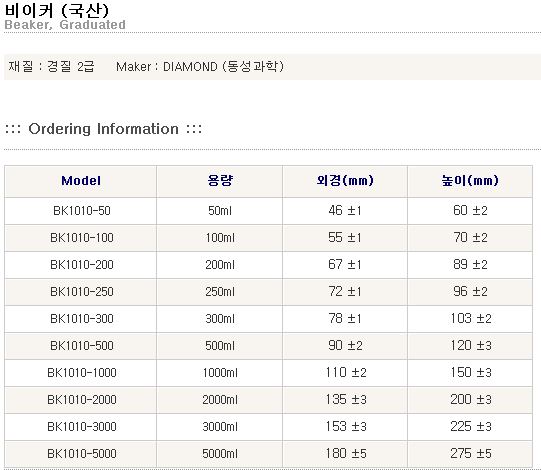Click the Beaker, Graduated subtitle
Viewport: 541px width, 470px height.
point(65,25)
